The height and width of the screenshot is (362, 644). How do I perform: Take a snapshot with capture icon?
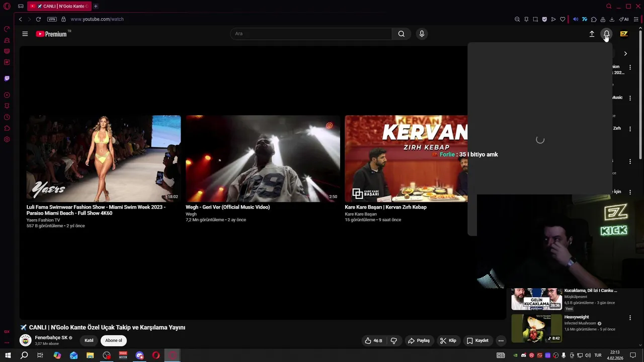[535, 19]
